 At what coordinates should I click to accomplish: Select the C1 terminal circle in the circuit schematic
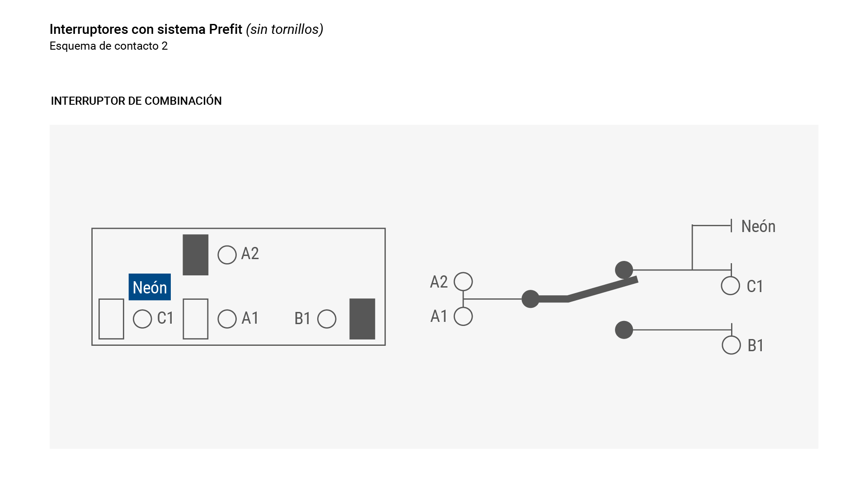(730, 286)
